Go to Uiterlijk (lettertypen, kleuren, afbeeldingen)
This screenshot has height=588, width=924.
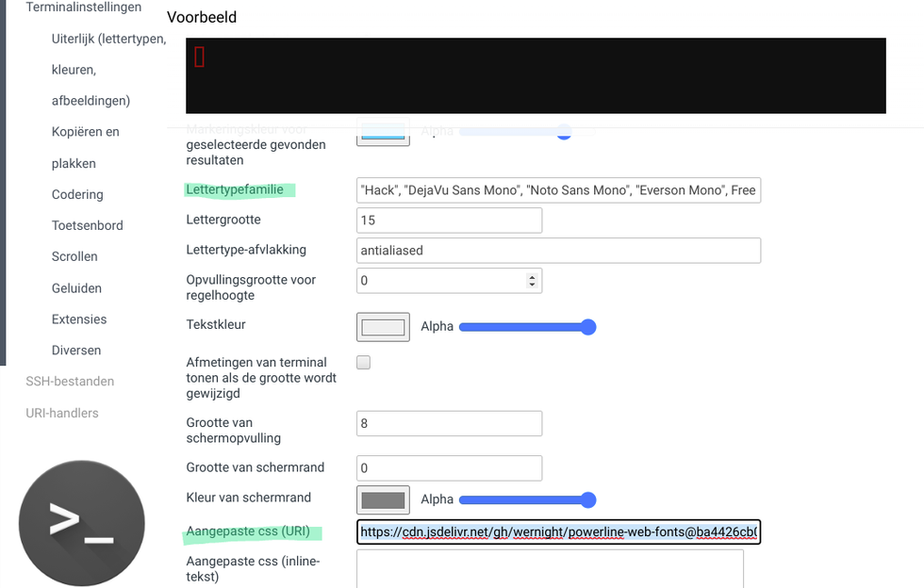108,70
